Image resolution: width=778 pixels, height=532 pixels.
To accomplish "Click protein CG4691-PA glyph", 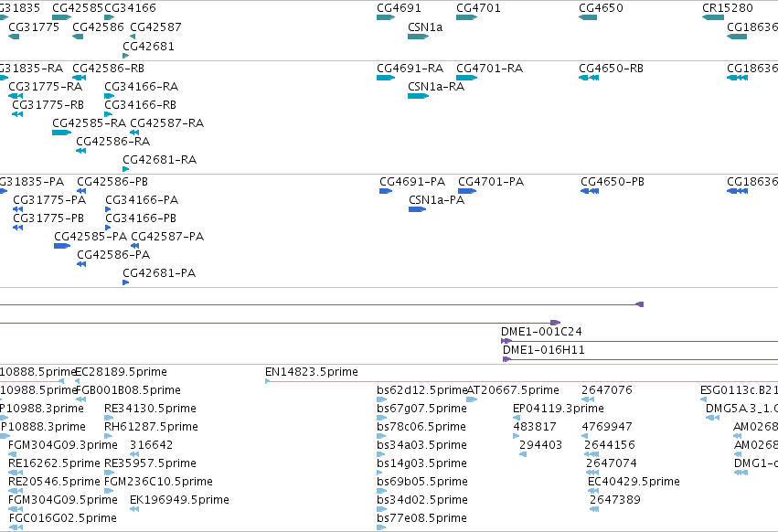I will tap(386, 191).
